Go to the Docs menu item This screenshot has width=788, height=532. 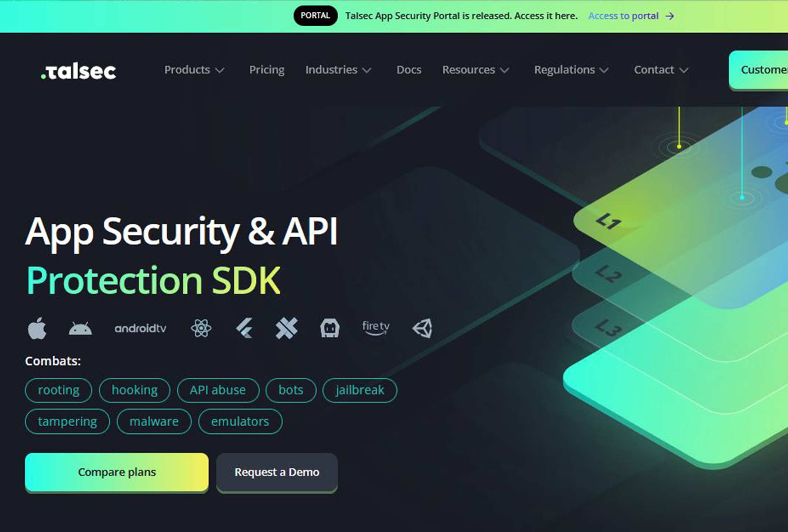pos(409,70)
